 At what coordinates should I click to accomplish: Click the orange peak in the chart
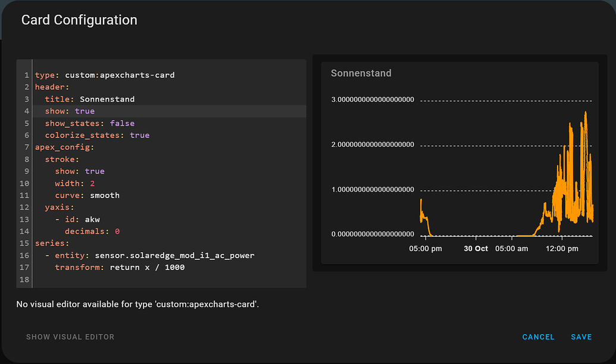(586, 112)
